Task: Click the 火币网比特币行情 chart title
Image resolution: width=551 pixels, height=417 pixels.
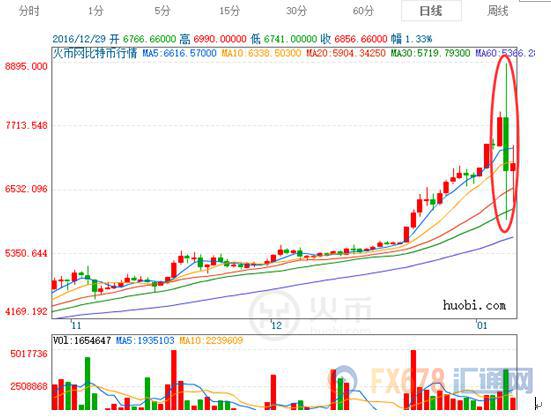Action: point(95,53)
